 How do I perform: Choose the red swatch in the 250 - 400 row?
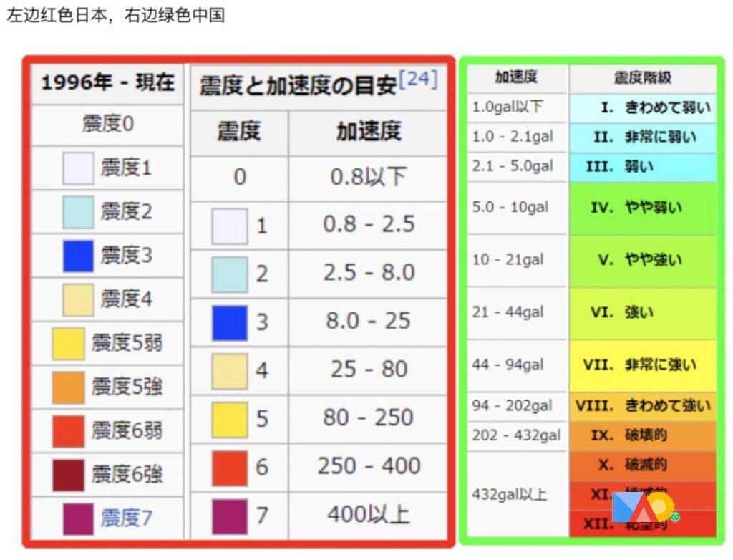(x=229, y=468)
